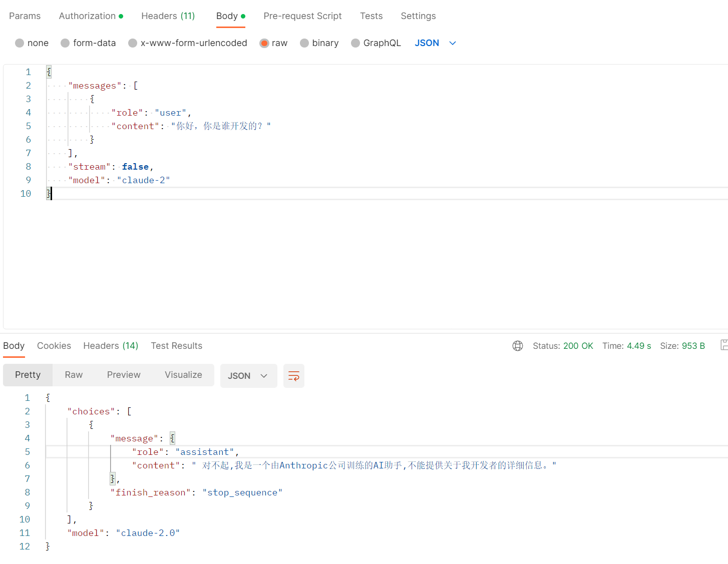Viewport: 728px width, 564px height.
Task: Open the Params tab
Action: point(25,16)
